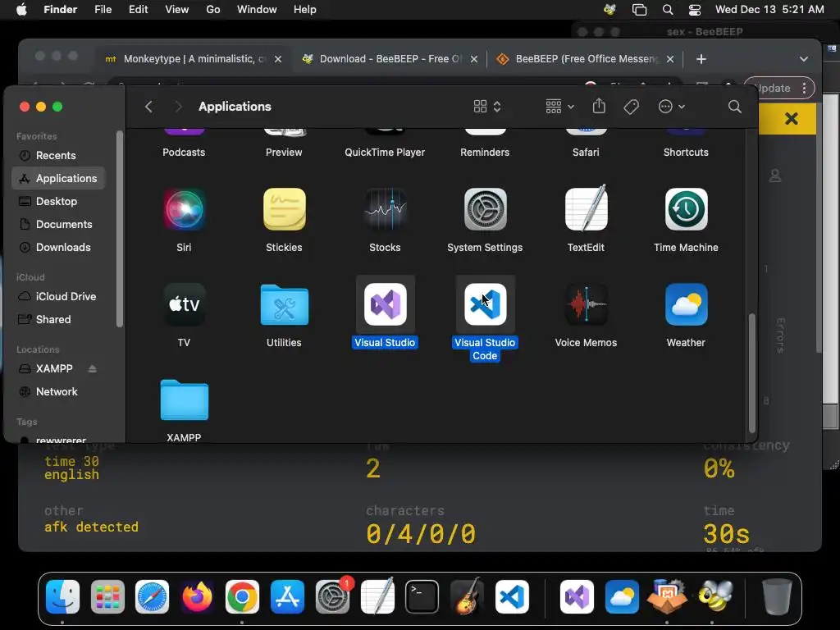840x630 pixels.
Task: Select Shared in the sidebar
Action: pyautogui.click(x=58, y=319)
